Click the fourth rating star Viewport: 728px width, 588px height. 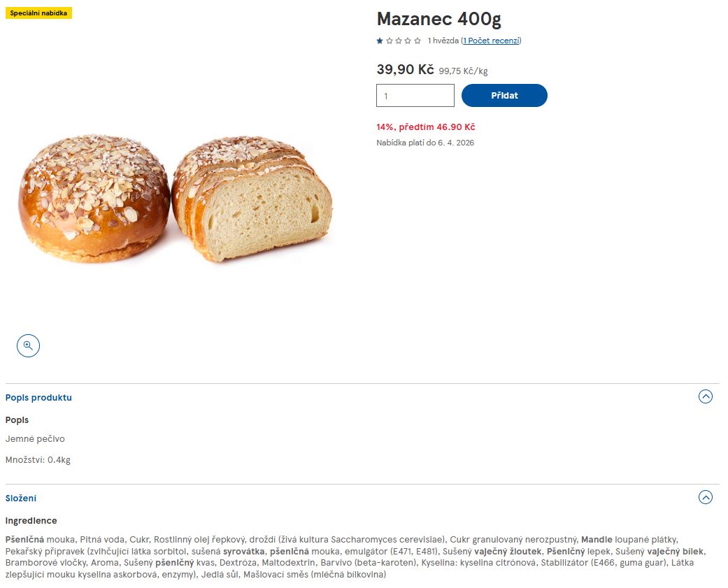click(408, 41)
